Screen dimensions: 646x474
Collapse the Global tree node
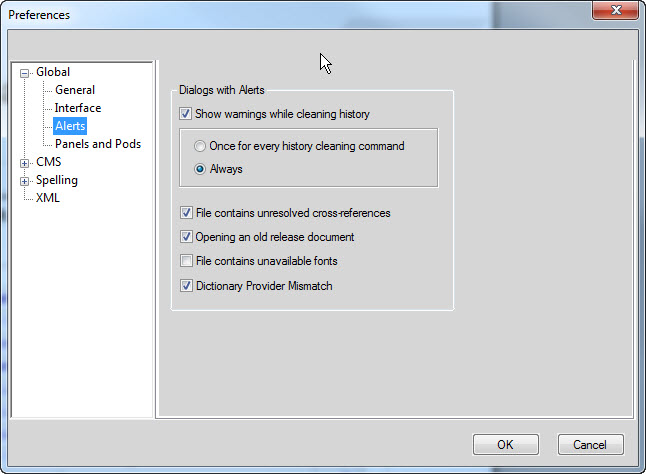click(25, 73)
